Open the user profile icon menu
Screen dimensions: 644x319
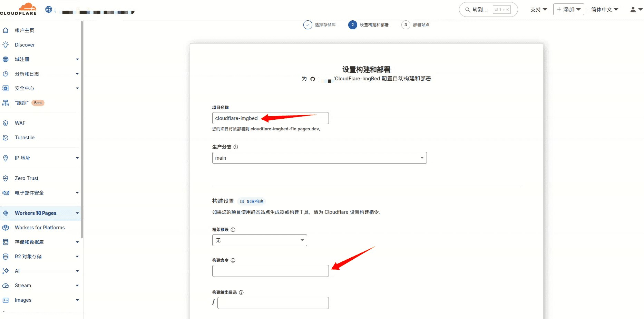coord(636,10)
